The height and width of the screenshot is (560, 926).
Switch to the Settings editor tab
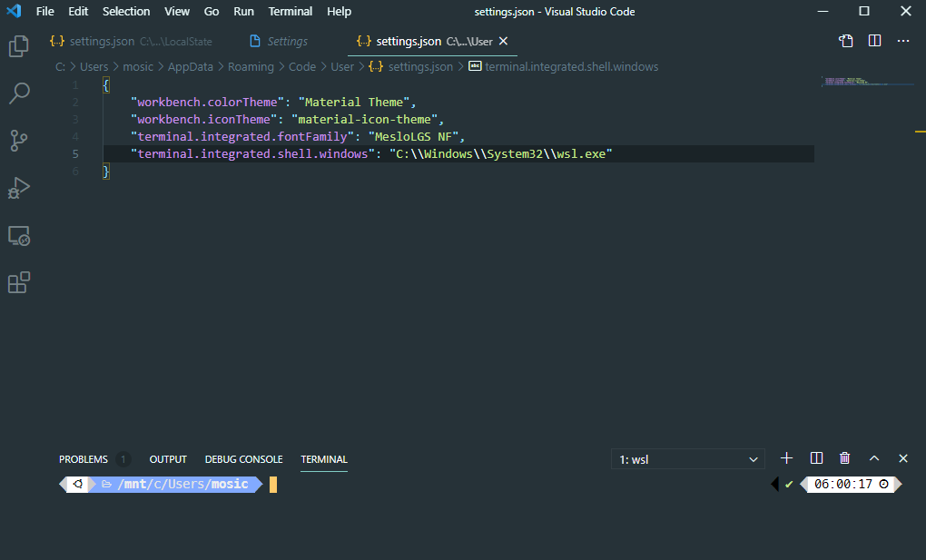(279, 42)
